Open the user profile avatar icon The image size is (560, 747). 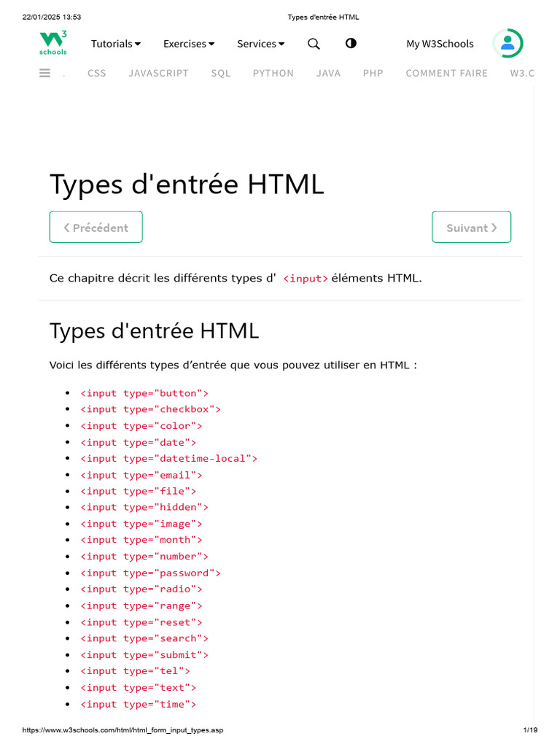pyautogui.click(x=507, y=44)
